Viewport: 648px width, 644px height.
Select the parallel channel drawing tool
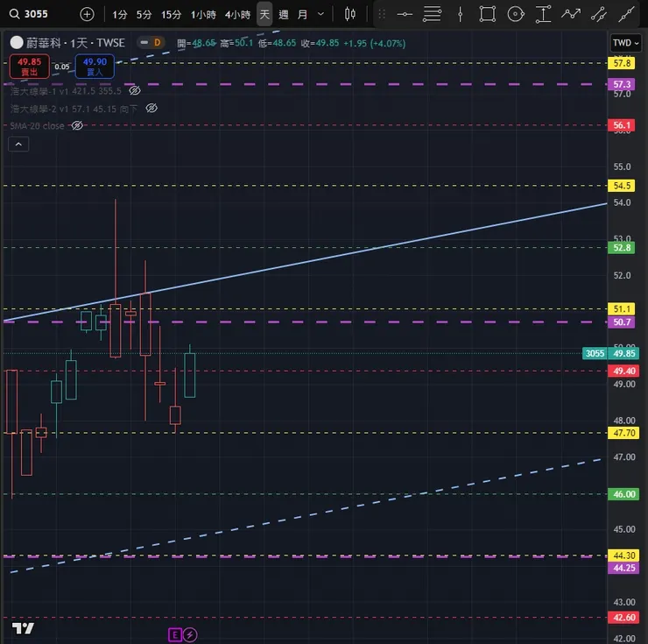[598, 15]
